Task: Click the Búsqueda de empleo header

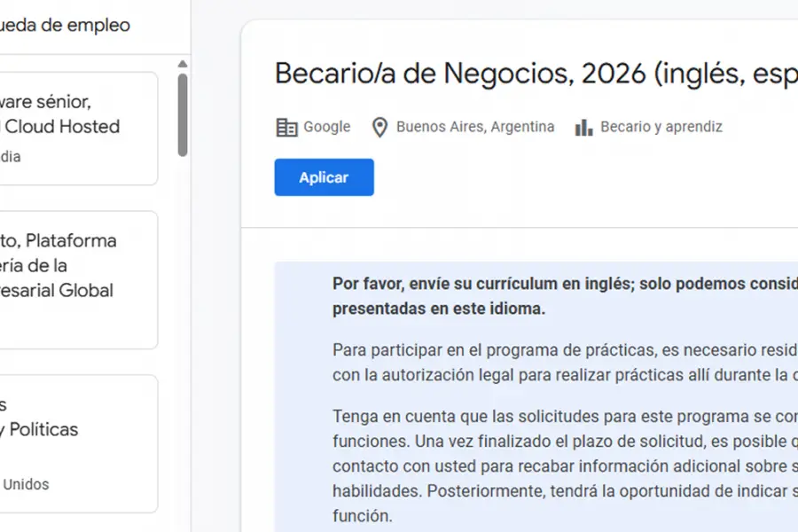Action: 66,26
